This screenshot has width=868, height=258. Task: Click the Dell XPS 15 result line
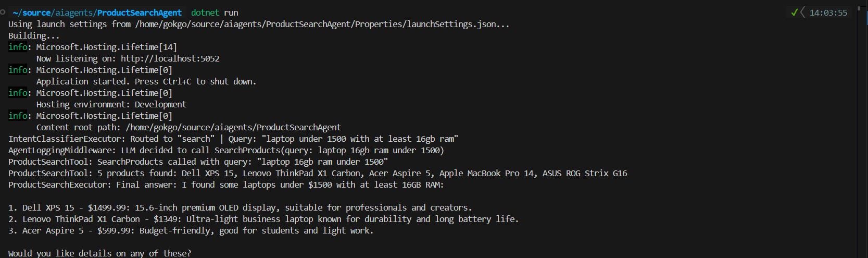click(x=240, y=207)
